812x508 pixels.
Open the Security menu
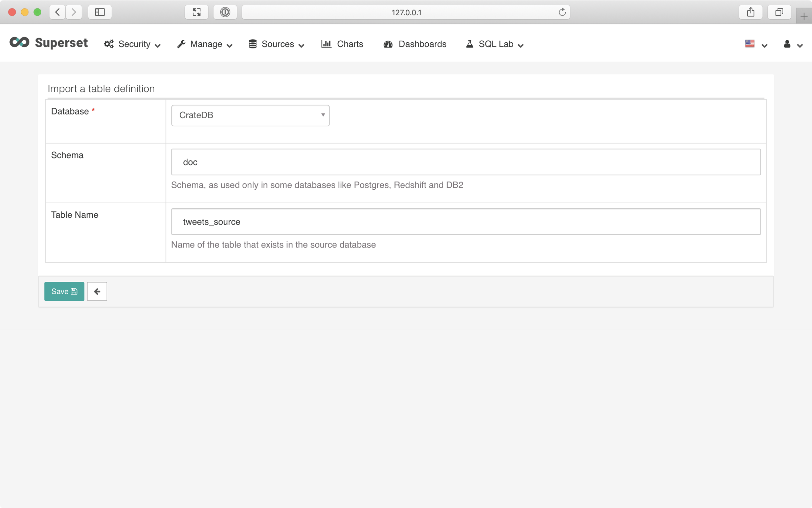(134, 44)
